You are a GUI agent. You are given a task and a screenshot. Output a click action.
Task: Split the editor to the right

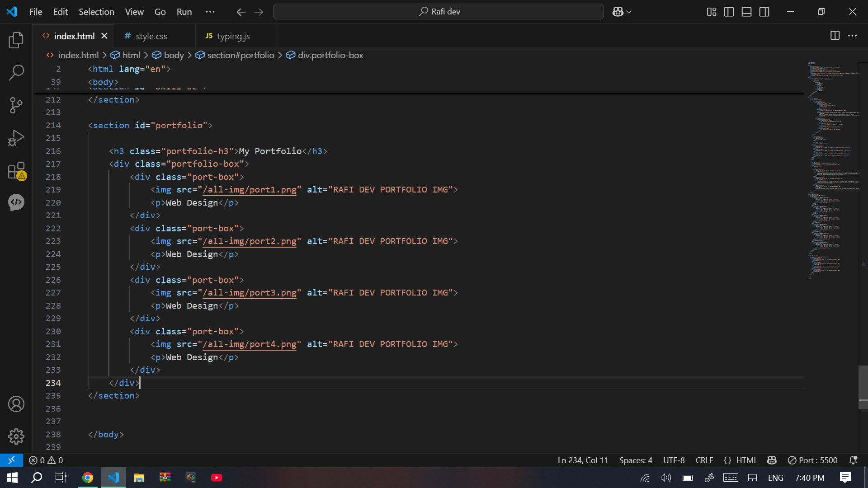point(835,36)
